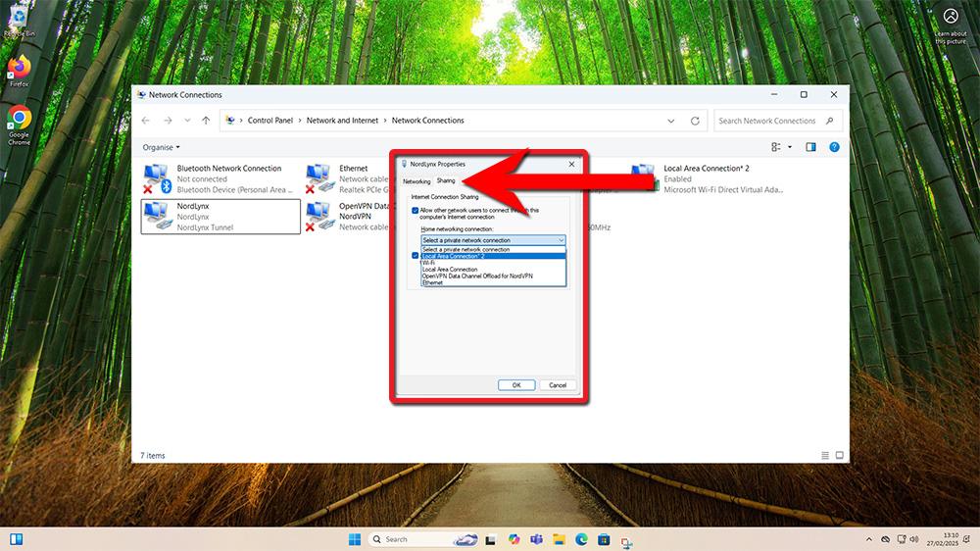Screen dimensions: 980x551
Task: Click 'Control Panel' in the breadcrumb
Action: pyautogui.click(x=270, y=121)
